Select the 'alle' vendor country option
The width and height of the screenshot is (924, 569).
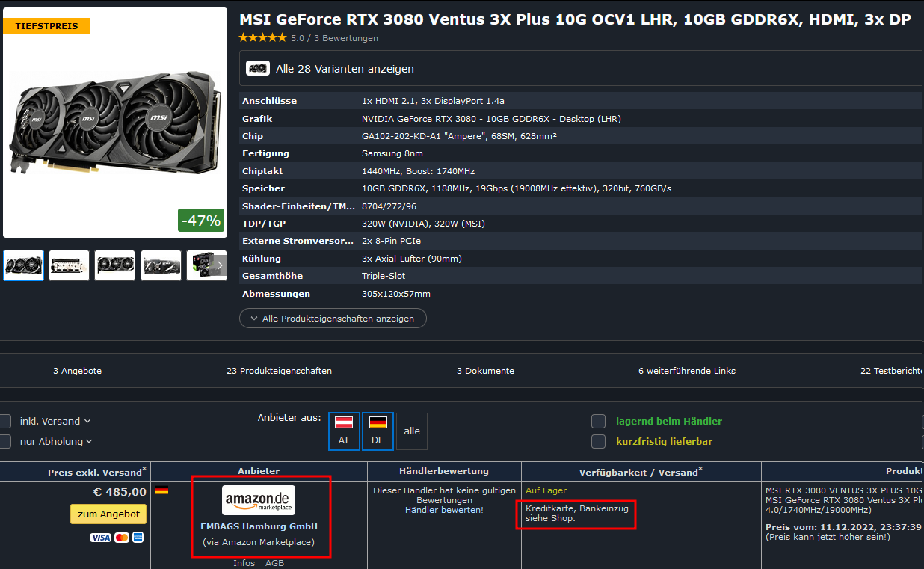tap(412, 431)
